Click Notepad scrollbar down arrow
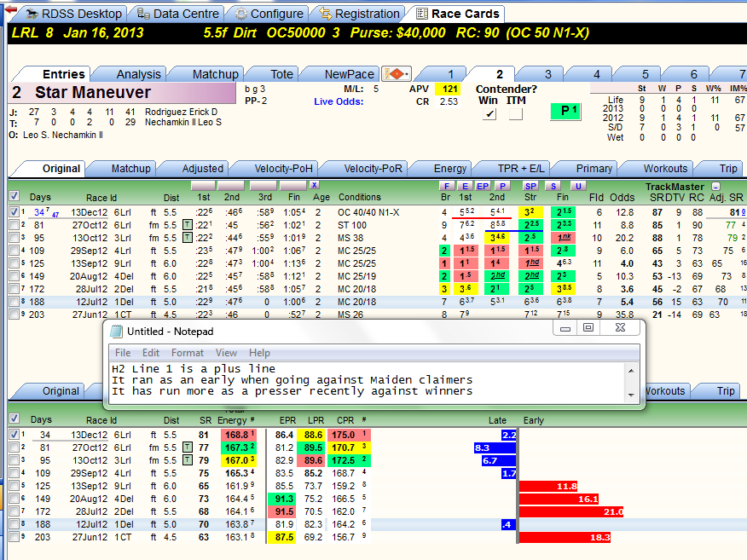747x560 pixels. [x=631, y=395]
